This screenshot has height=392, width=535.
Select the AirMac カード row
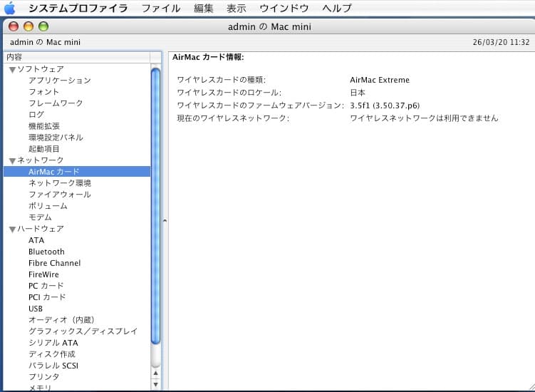point(77,172)
